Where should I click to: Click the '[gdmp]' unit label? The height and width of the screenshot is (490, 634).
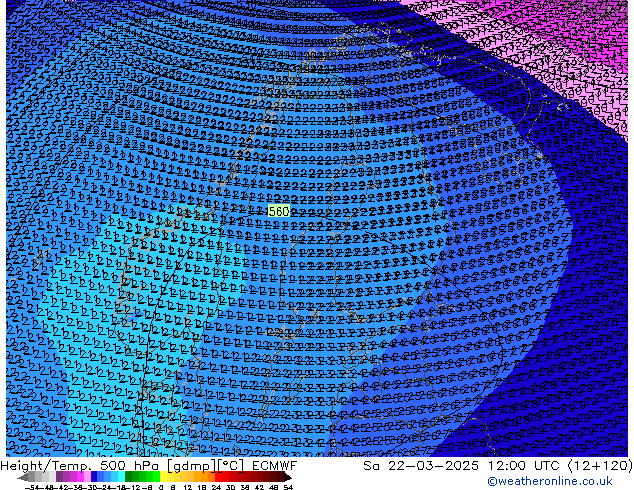[x=192, y=467]
